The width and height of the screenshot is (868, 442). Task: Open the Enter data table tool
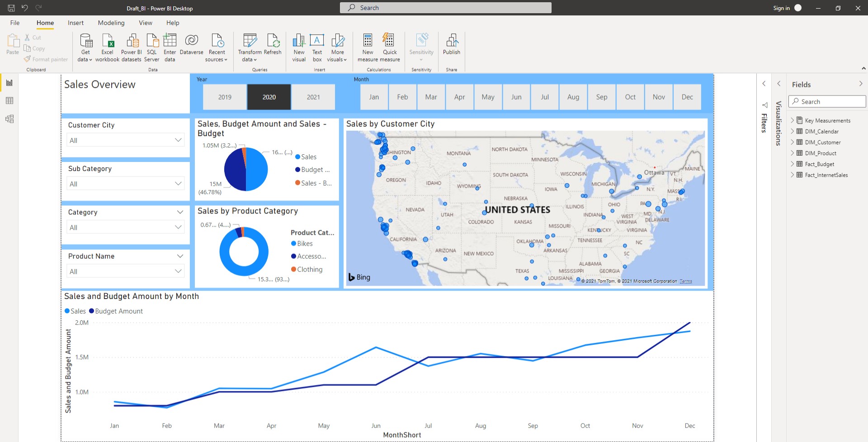point(170,48)
